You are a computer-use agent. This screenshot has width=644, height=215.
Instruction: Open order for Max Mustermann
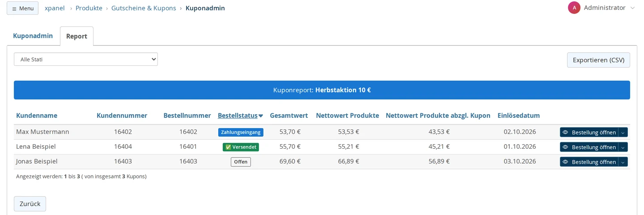[x=589, y=132]
